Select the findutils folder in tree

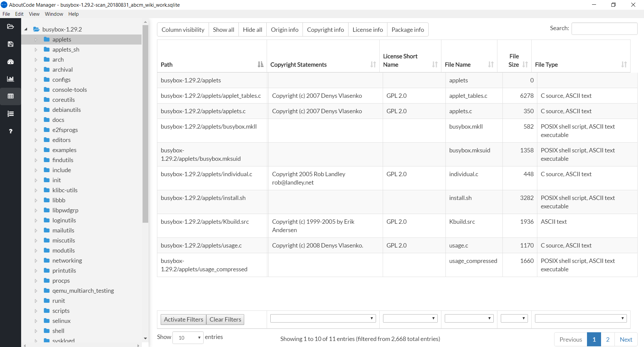63,160
